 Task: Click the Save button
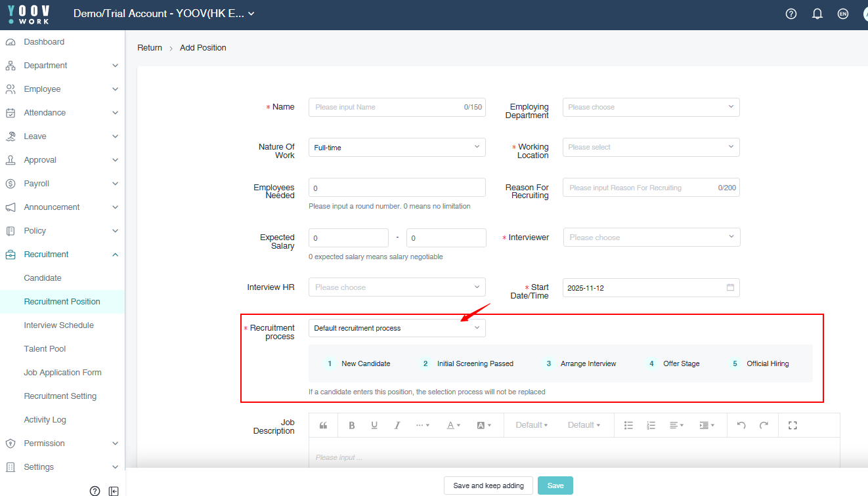(x=555, y=486)
